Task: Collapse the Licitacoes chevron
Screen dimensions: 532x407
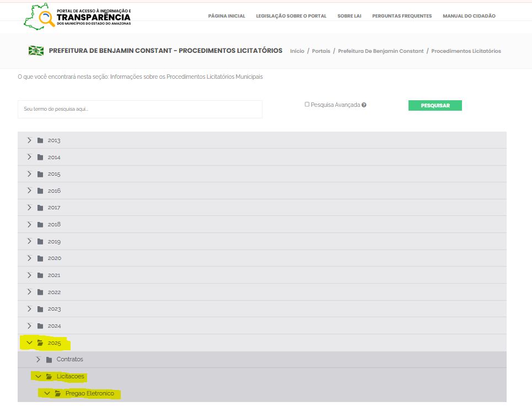Action: click(38, 377)
